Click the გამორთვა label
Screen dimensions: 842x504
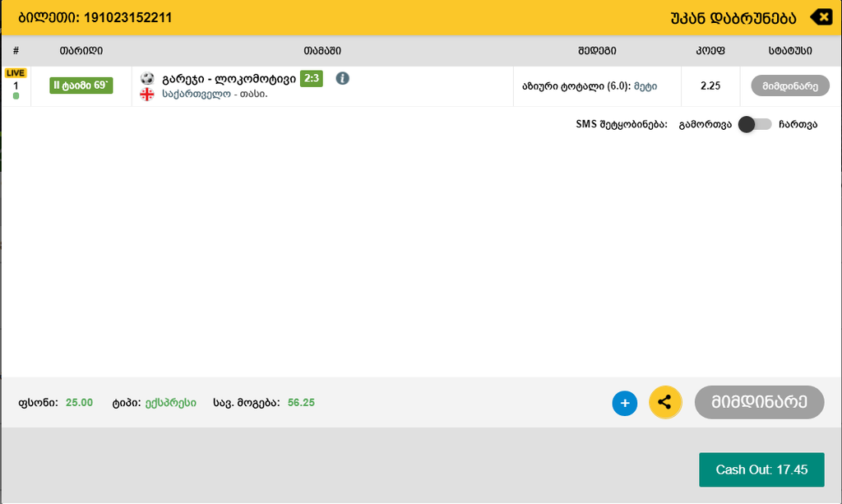(705, 124)
